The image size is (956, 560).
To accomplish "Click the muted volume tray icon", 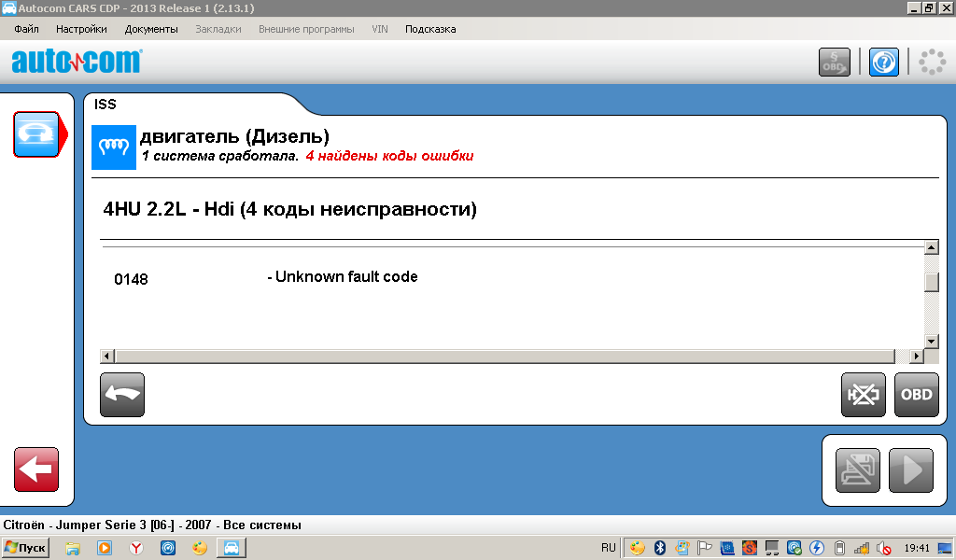I will (x=883, y=549).
